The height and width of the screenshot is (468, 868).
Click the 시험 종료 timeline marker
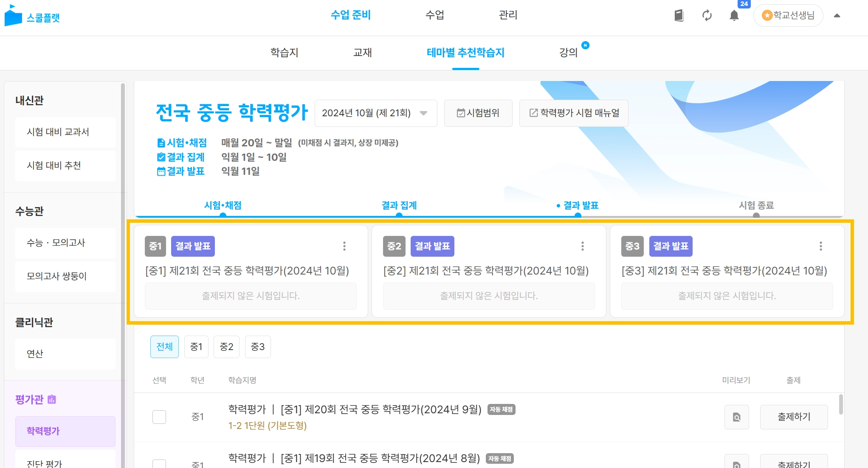tap(756, 215)
